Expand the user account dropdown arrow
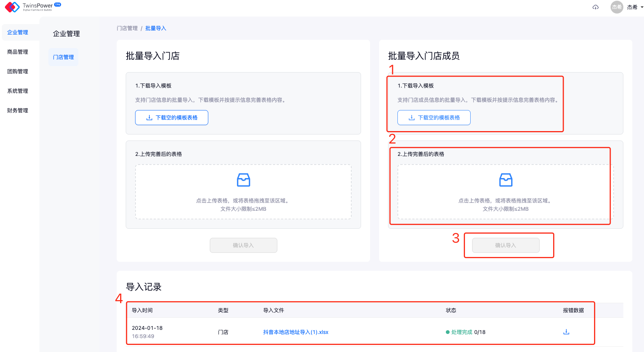Screen dimensions: 644x352 coord(642,7)
